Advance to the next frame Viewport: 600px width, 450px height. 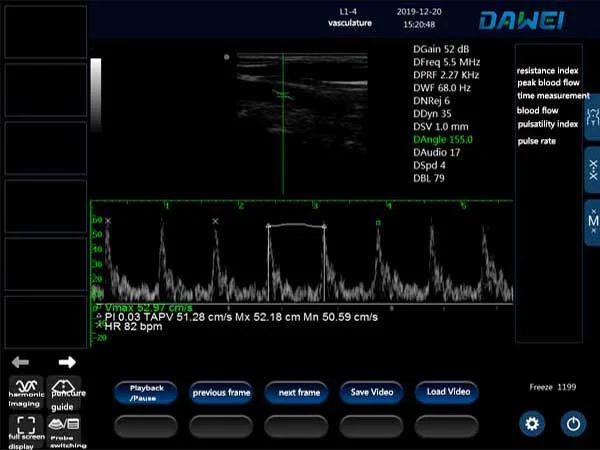[x=296, y=392]
